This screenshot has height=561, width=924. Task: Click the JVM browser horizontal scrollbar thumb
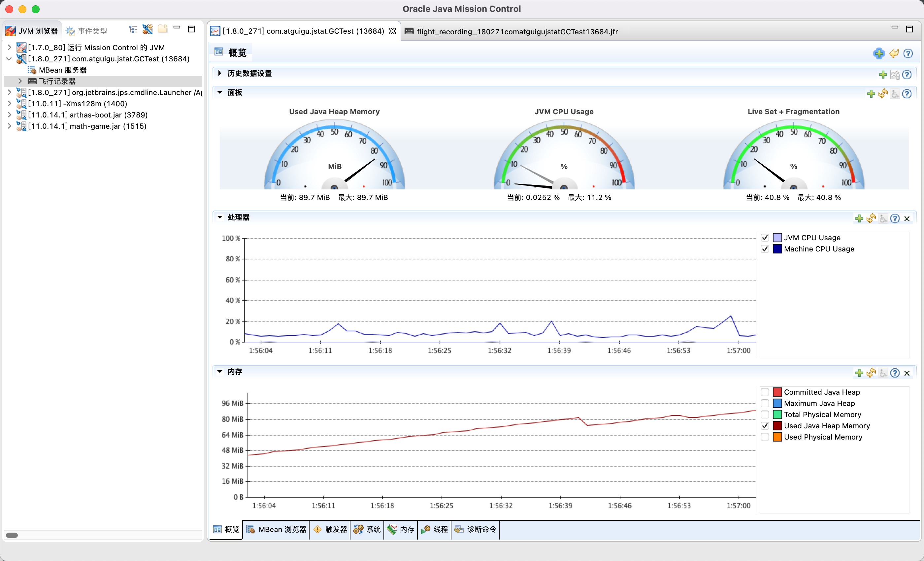(12, 535)
